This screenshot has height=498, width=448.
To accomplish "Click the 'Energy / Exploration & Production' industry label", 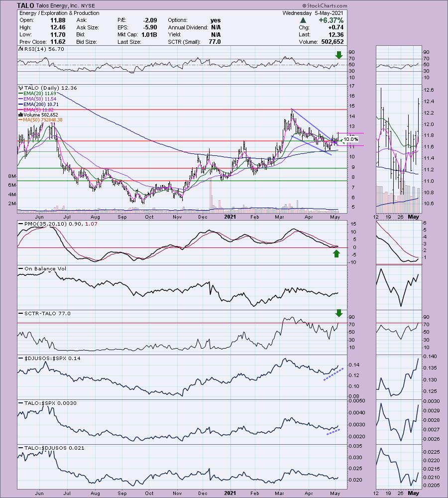I will 59,13.
